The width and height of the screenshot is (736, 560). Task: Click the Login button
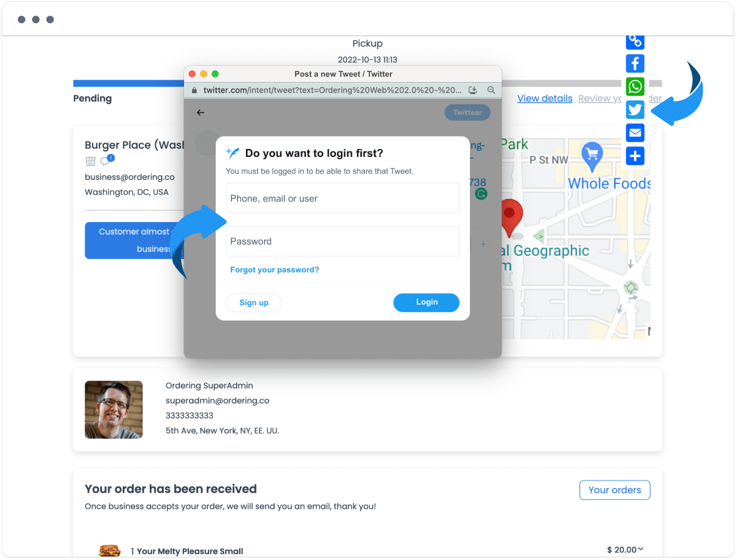[426, 303]
